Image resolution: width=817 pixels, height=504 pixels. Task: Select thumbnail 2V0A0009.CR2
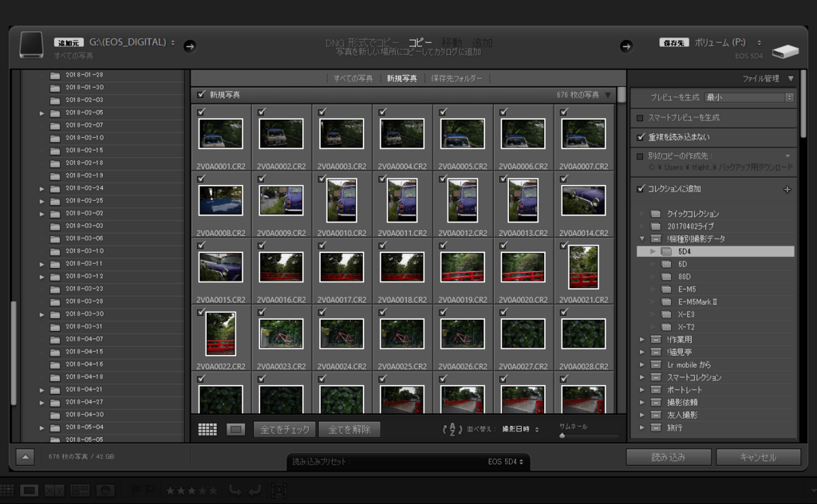282,200
